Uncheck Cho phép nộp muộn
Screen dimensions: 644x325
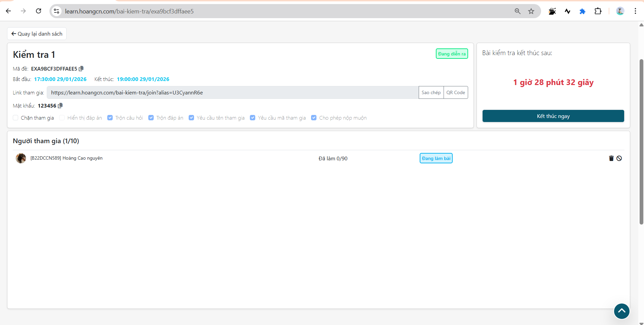(x=314, y=118)
